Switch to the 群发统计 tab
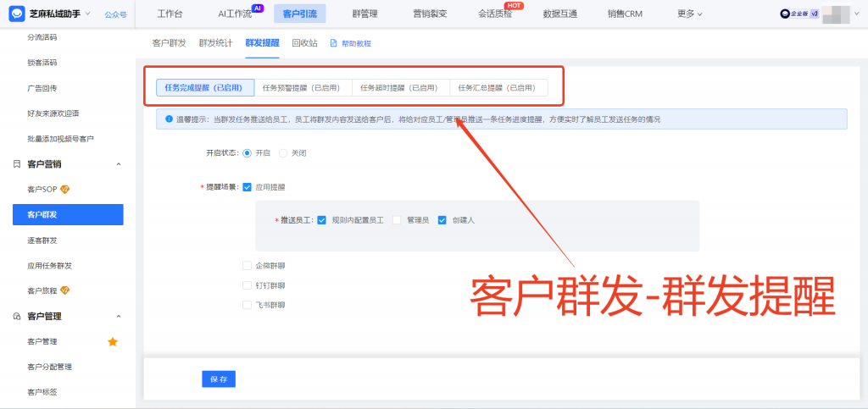The width and height of the screenshot is (868, 409). pyautogui.click(x=216, y=43)
